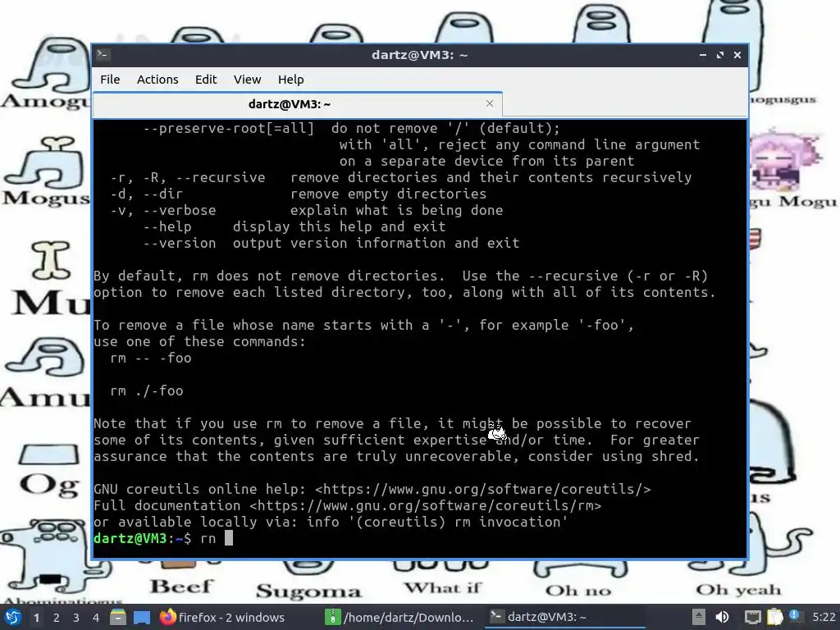This screenshot has height=630, width=840.
Task: Open the Lubuntu start menu
Action: 13,617
